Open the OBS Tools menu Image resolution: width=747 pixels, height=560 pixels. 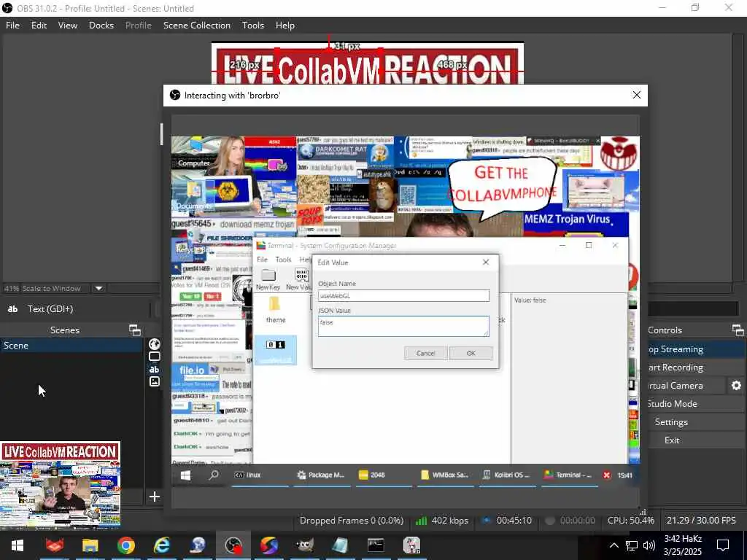pos(253,26)
